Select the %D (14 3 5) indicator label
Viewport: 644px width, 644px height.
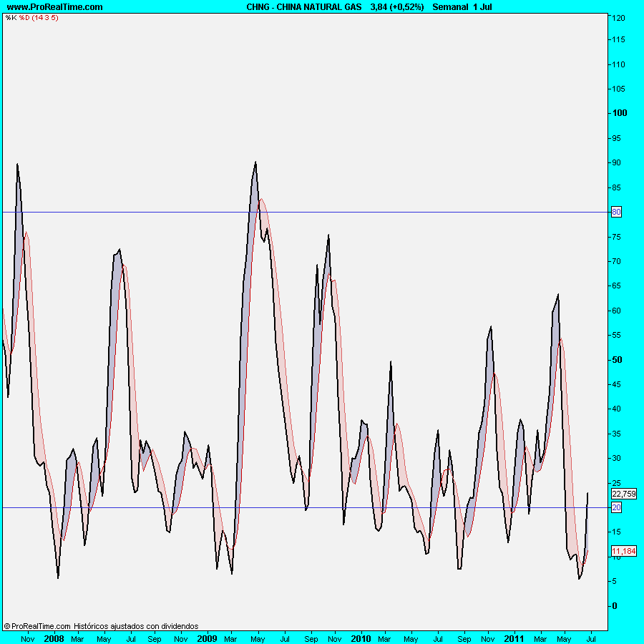pyautogui.click(x=39, y=18)
